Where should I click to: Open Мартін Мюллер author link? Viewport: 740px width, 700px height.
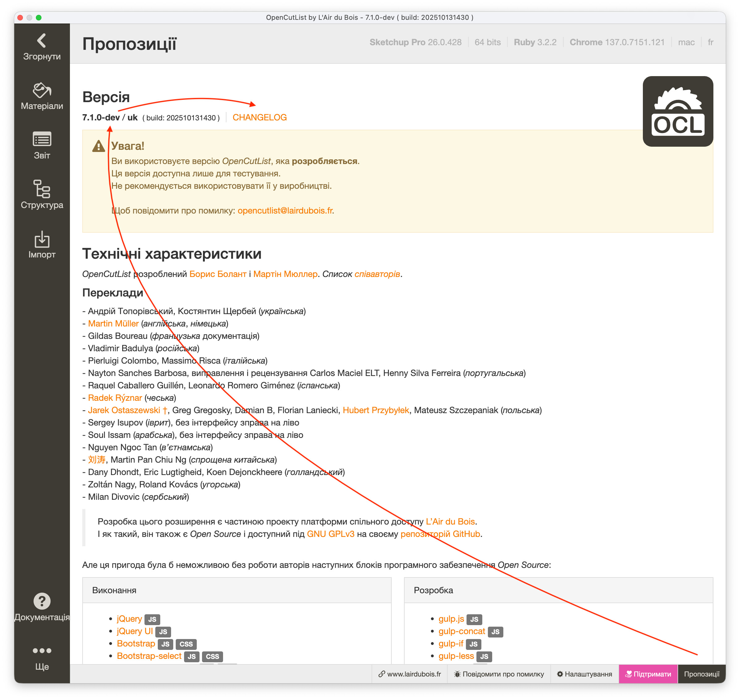(x=285, y=274)
